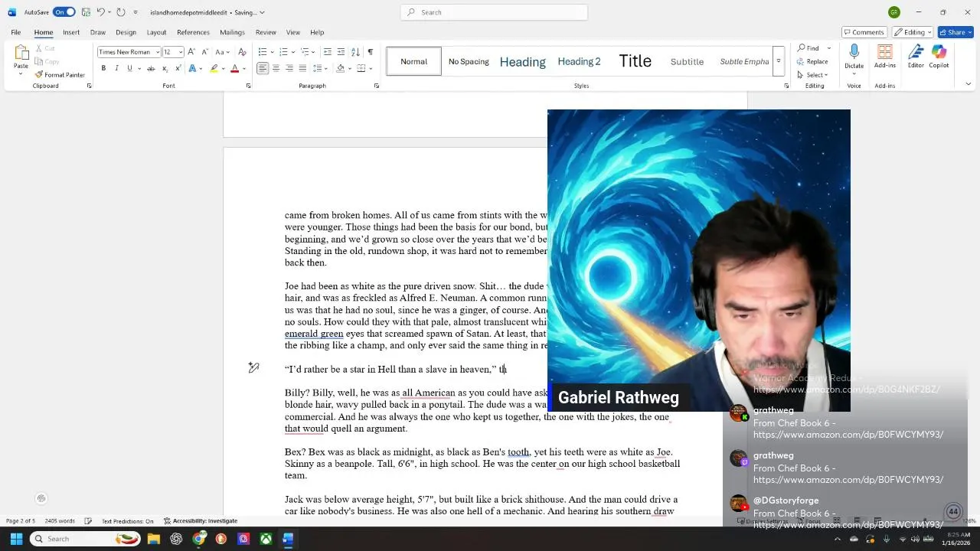
Task: Toggle Show/Hide paragraph marks
Action: (x=370, y=52)
